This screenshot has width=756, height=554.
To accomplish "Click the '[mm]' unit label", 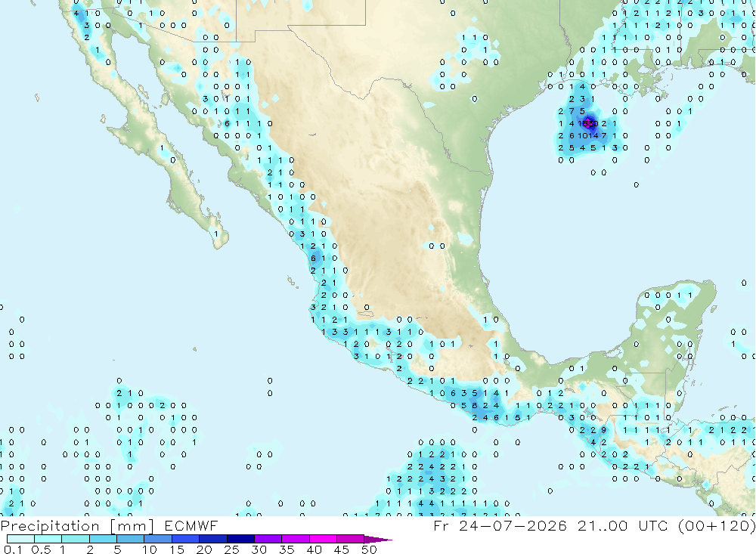I will point(132,526).
